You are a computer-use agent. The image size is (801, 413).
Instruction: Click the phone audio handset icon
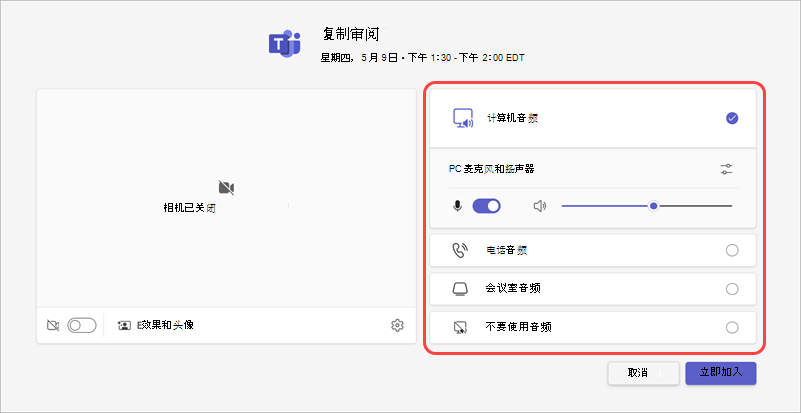tap(461, 250)
